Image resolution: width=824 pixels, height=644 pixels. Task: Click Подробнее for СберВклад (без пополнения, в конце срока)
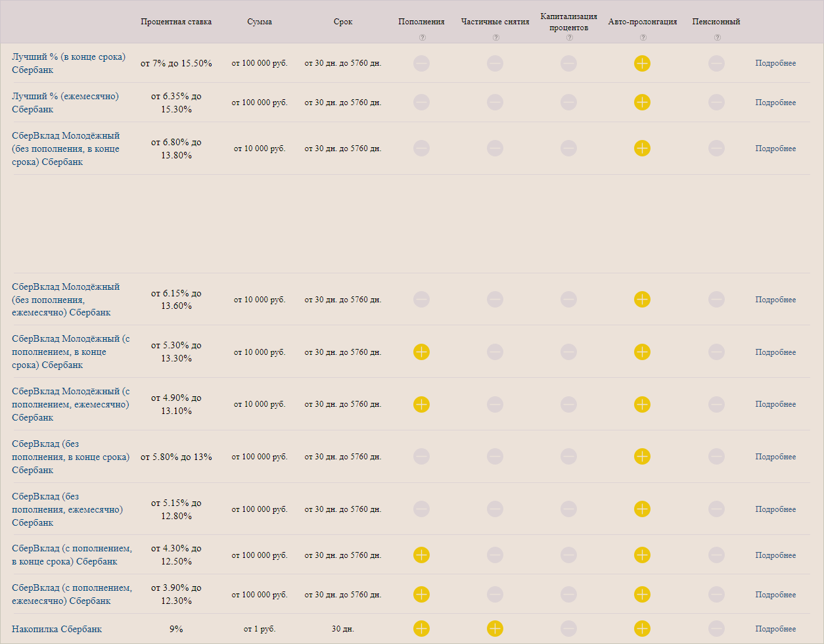pyautogui.click(x=775, y=457)
